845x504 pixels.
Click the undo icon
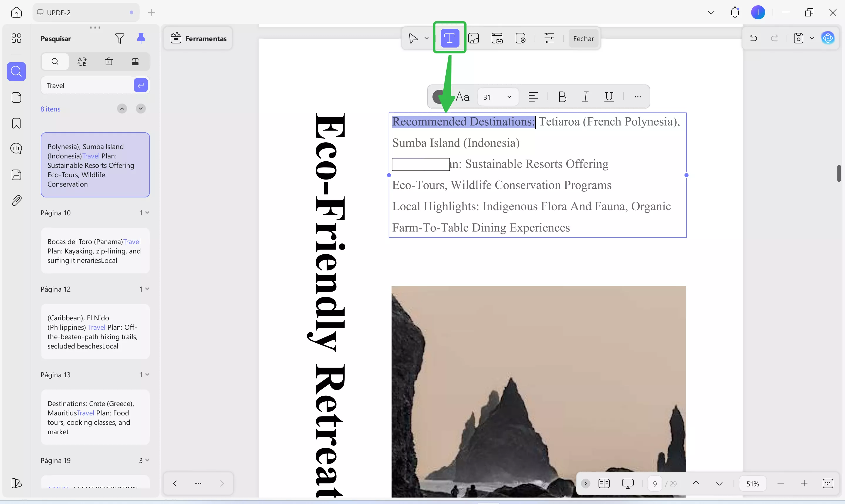coord(753,38)
